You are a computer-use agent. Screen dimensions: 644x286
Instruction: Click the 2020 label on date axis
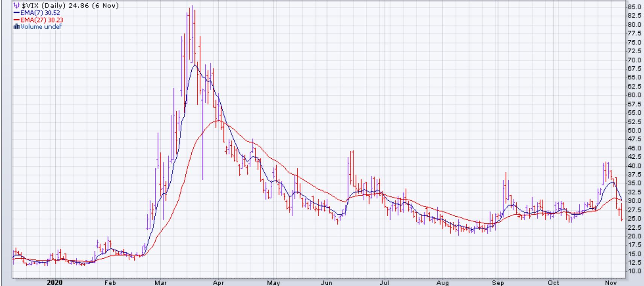[55, 283]
